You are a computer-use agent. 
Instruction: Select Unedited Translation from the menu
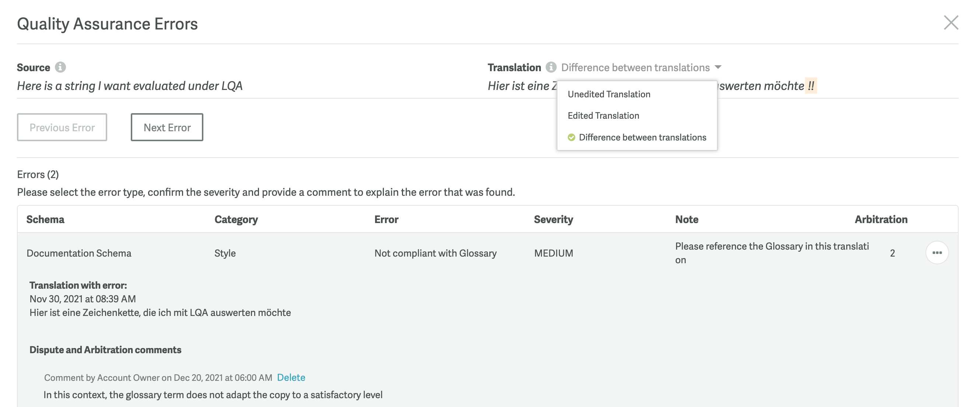[x=609, y=94]
